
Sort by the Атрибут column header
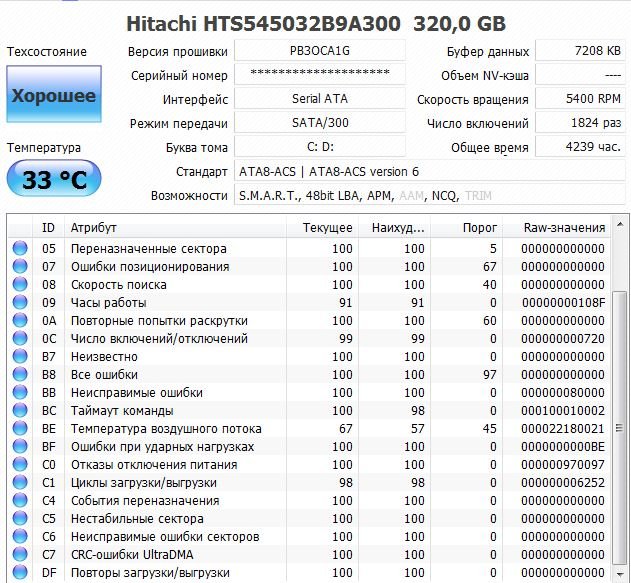click(x=175, y=228)
